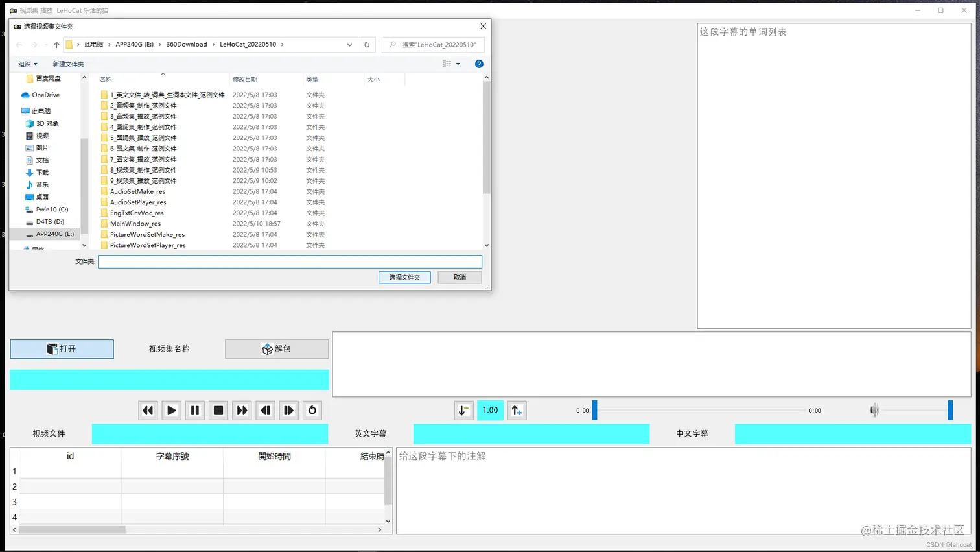The width and height of the screenshot is (980, 552).
Task: Click the video progress slider handle
Action: tap(594, 410)
